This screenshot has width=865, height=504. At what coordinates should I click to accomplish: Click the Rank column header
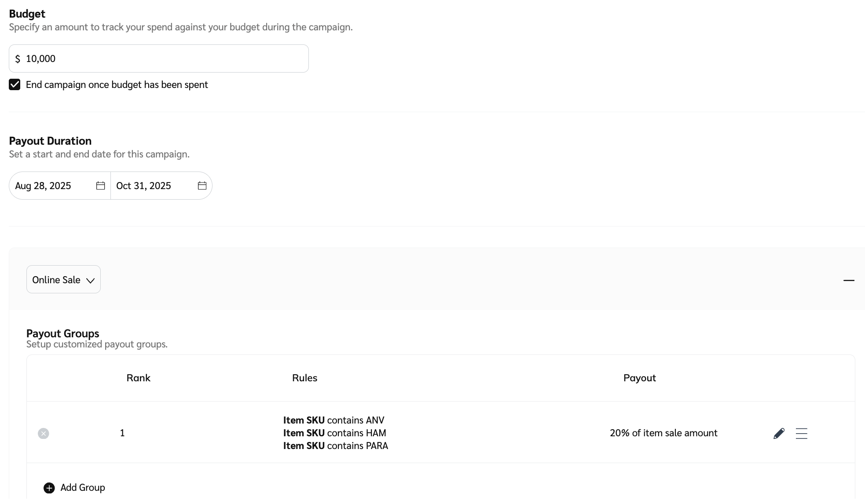(138, 378)
